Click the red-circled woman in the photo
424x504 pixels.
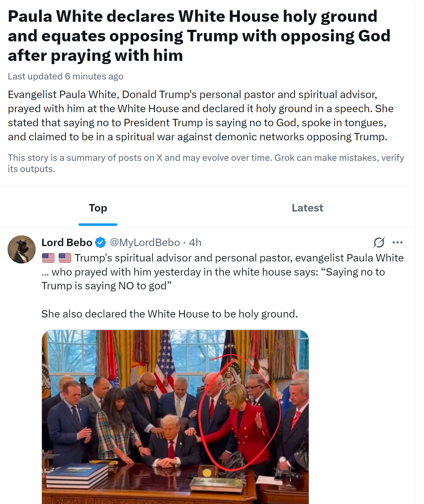[241, 417]
